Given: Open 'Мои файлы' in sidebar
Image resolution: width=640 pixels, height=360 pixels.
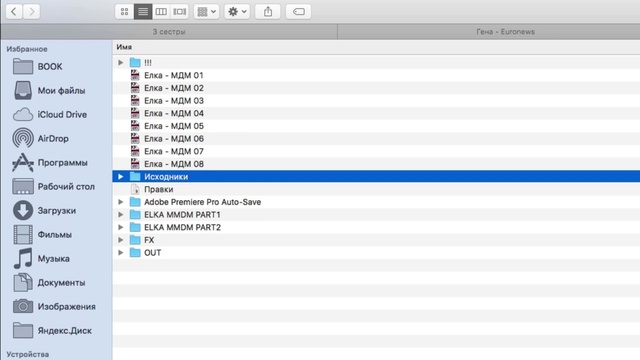Looking at the screenshot, I should 49,91.
